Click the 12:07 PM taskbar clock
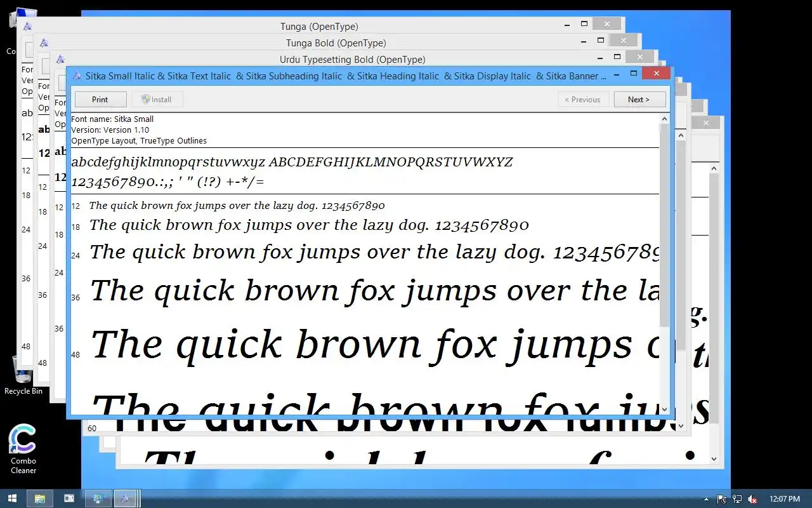 (x=784, y=499)
